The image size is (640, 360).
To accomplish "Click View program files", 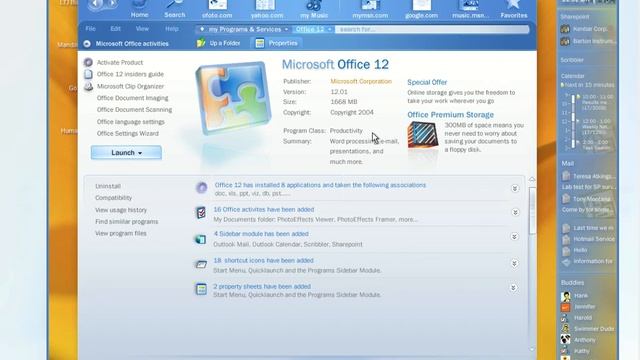I will (x=120, y=233).
